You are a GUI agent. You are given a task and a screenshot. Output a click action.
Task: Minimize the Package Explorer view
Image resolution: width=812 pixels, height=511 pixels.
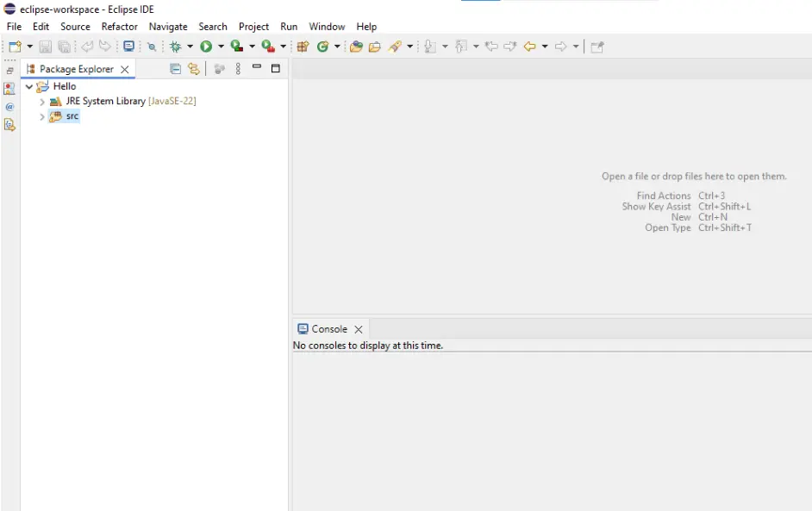coord(257,67)
